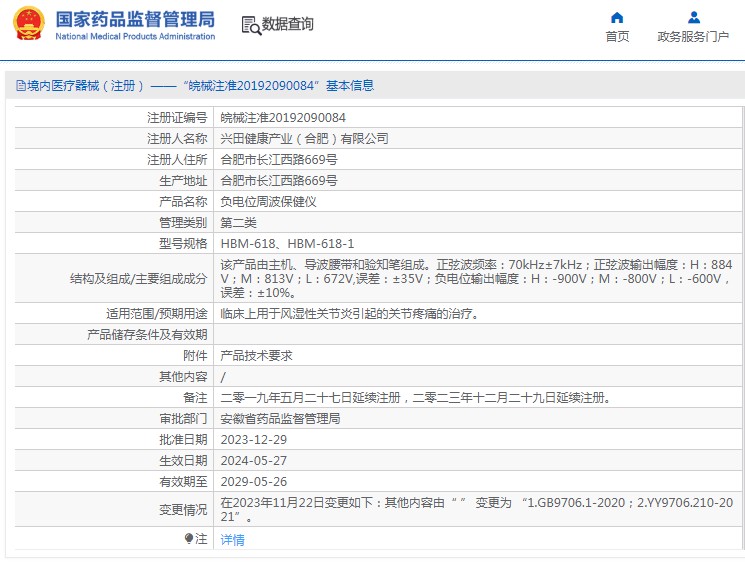This screenshot has height=563, width=745.
Task: Select attachment 产品技术要求
Action: 257,355
